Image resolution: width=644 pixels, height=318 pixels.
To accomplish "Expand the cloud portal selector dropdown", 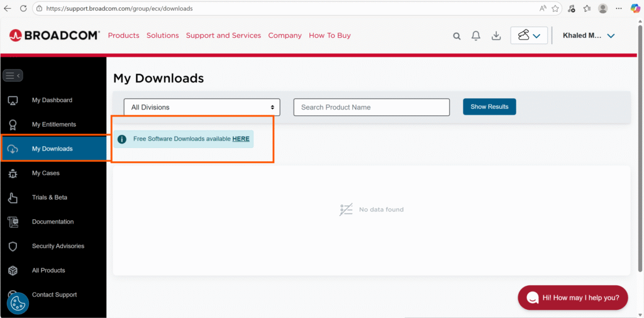I will (529, 36).
